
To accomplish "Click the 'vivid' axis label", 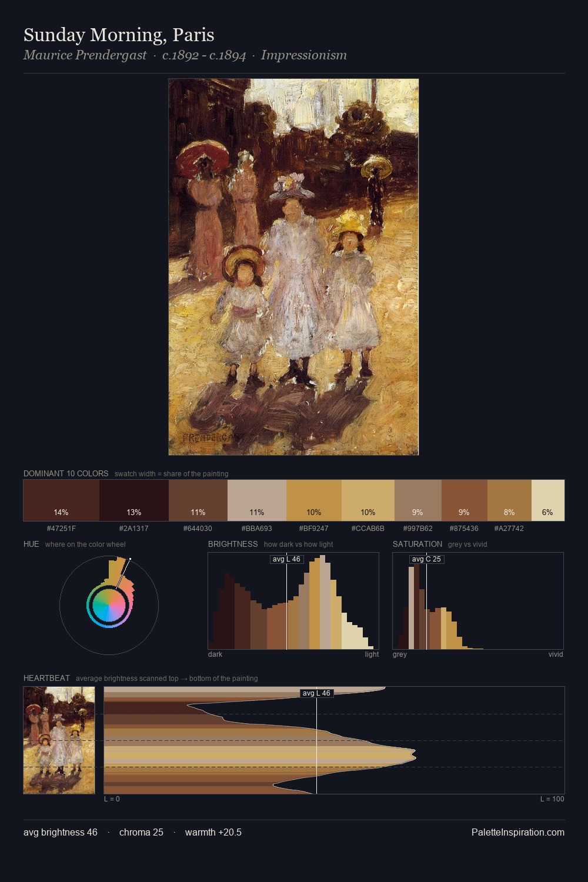I will click(556, 654).
